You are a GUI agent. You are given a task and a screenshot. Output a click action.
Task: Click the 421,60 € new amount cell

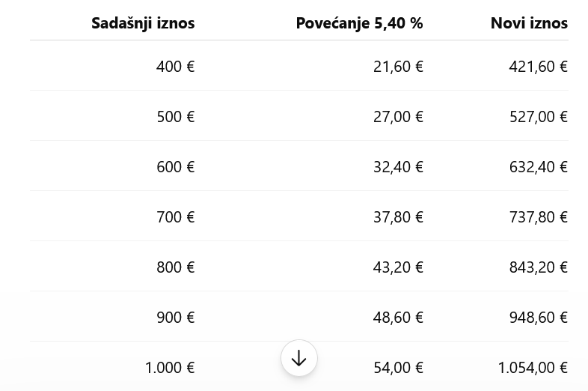point(538,67)
